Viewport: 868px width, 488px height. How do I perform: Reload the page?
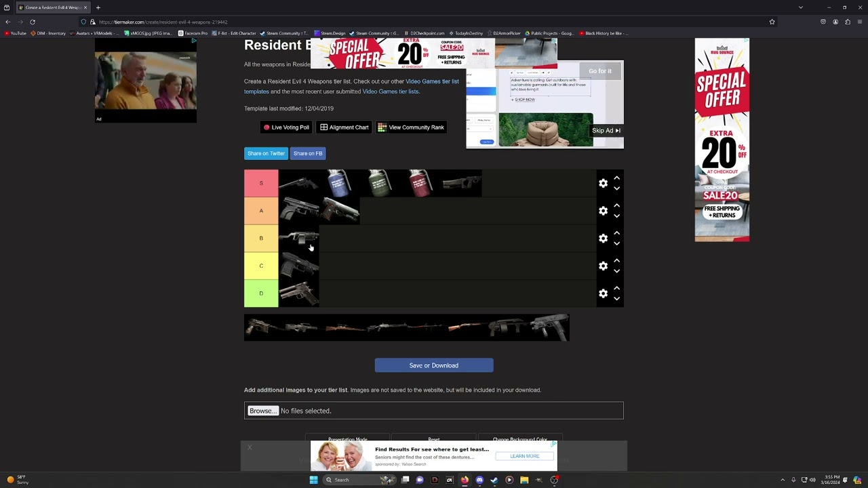coord(33,22)
